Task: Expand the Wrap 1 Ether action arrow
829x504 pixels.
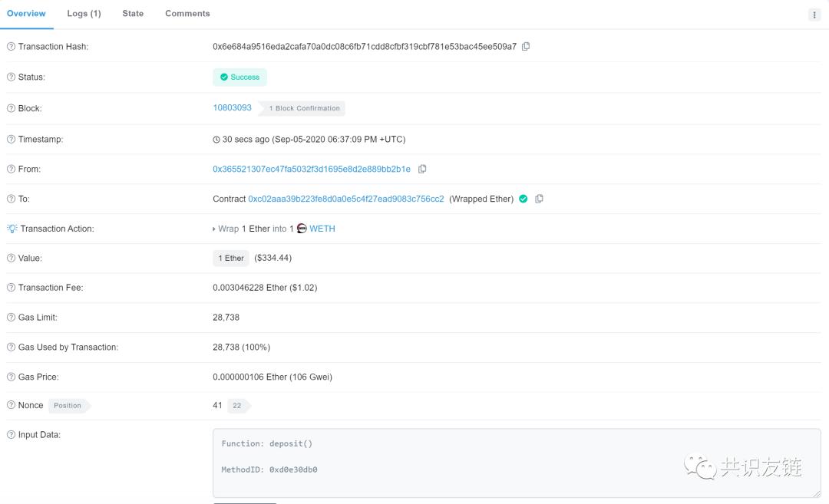Action: (x=213, y=229)
